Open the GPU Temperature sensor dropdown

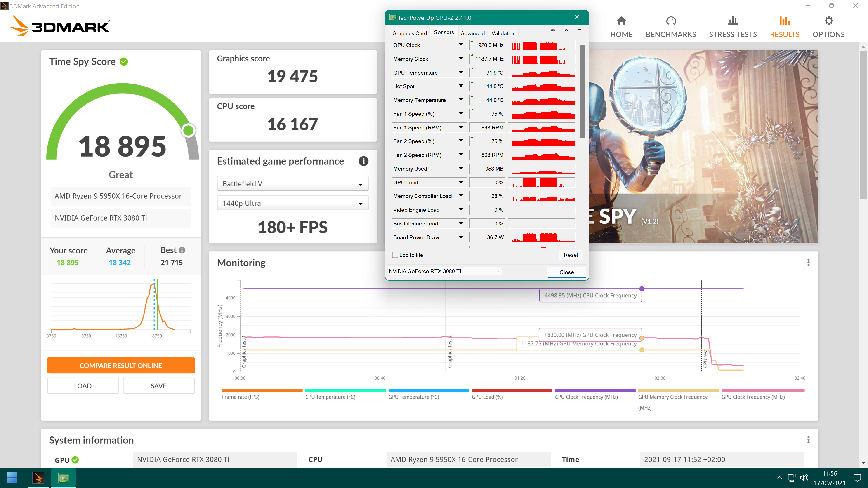461,72
